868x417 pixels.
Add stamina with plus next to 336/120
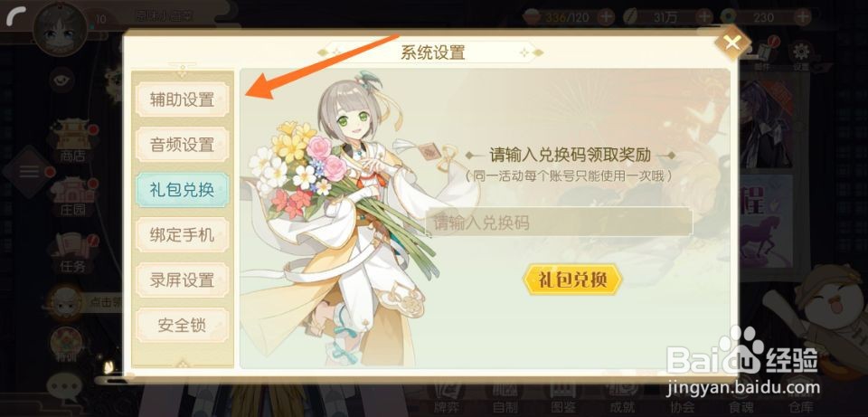(x=606, y=17)
